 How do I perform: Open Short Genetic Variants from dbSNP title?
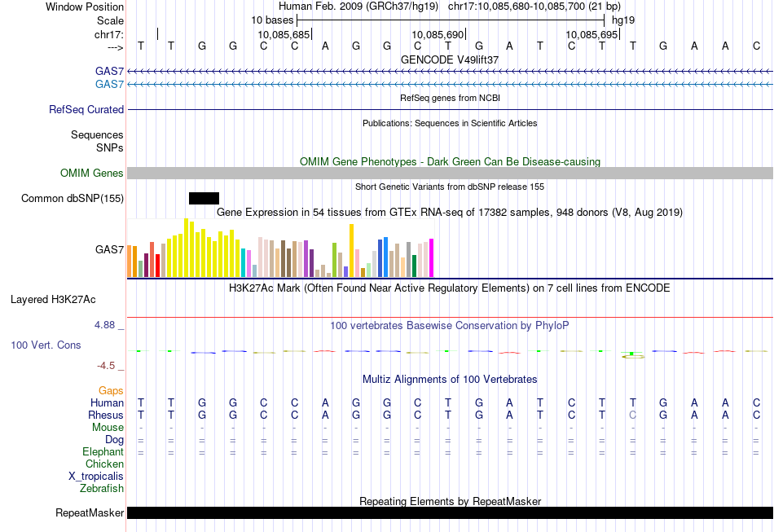(450, 187)
